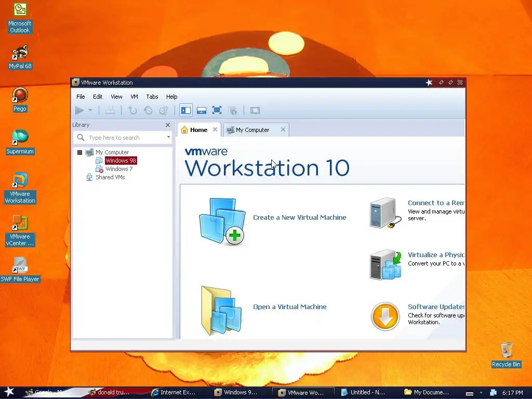This screenshot has height=399, width=532.
Task: Open the Recycle Bin desktop icon
Action: click(x=506, y=355)
